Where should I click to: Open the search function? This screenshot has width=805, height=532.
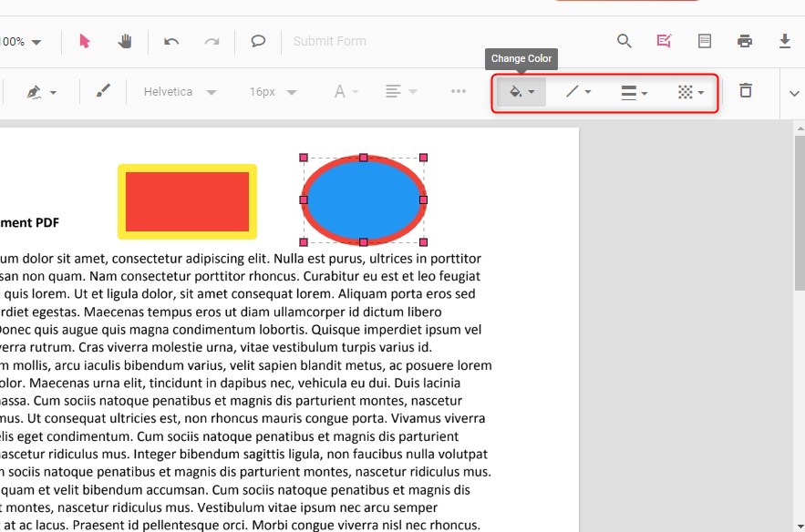point(624,41)
